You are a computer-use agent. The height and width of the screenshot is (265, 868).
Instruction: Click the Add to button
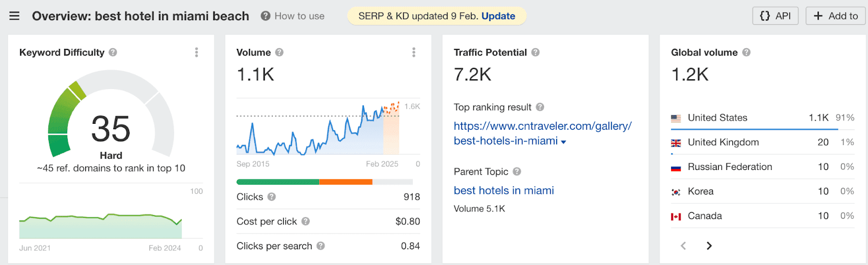pos(835,16)
